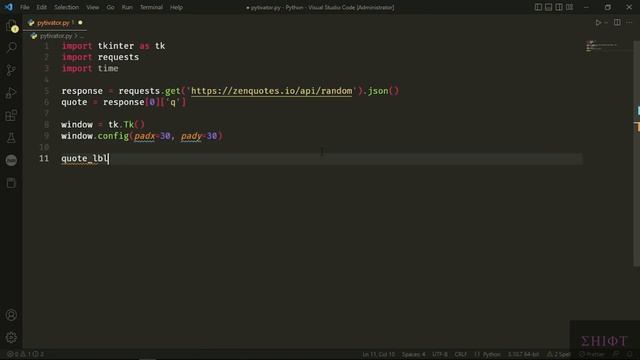Click line number 5 in the gutter

pos(47,91)
